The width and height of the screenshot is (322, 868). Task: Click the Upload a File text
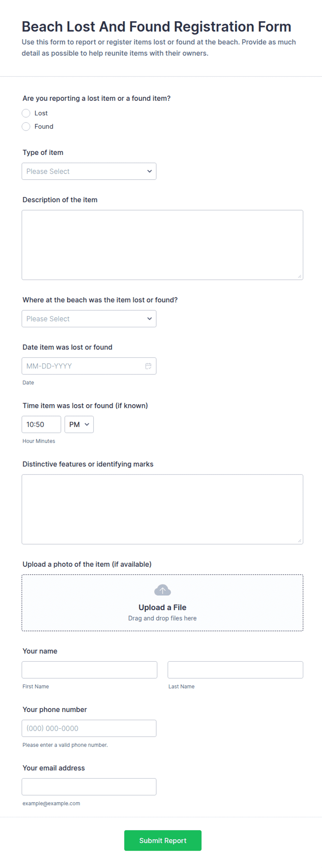pos(162,607)
